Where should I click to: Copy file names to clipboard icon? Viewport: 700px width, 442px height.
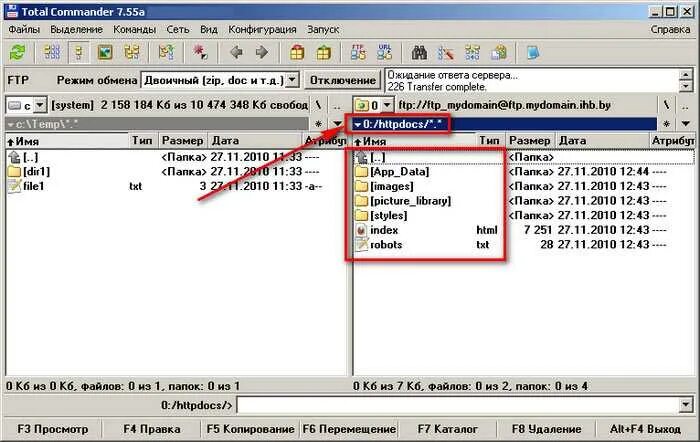coord(499,53)
